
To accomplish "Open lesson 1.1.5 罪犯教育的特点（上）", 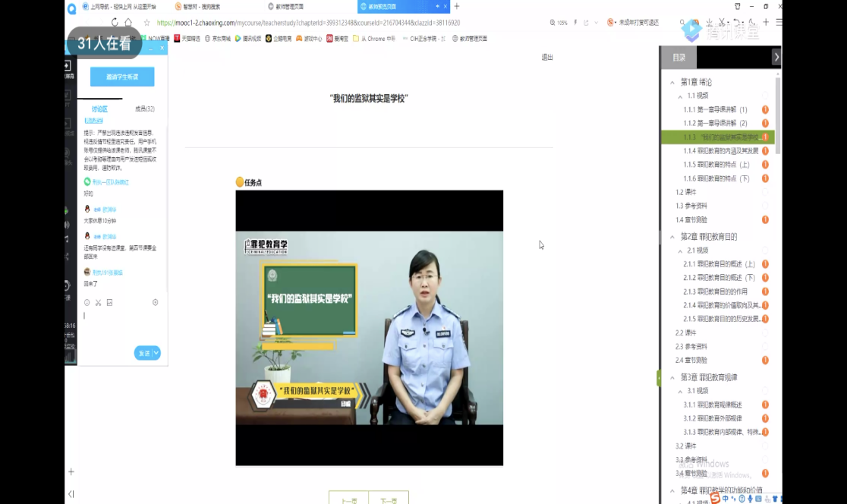I will (x=716, y=165).
